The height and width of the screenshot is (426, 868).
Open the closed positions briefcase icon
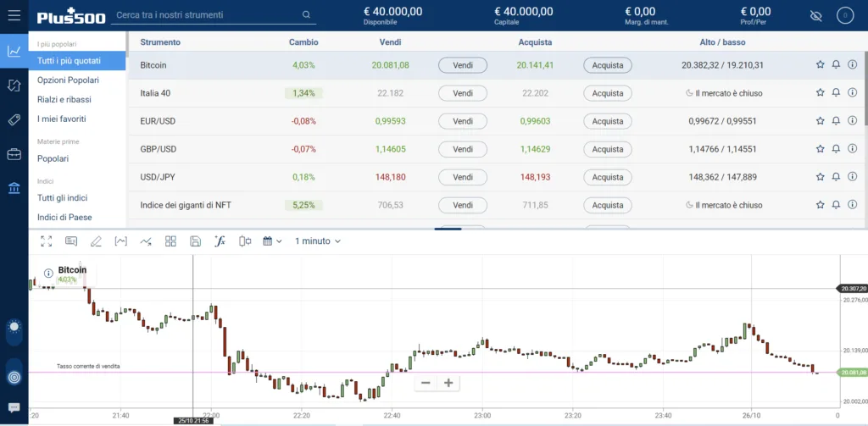coord(14,154)
